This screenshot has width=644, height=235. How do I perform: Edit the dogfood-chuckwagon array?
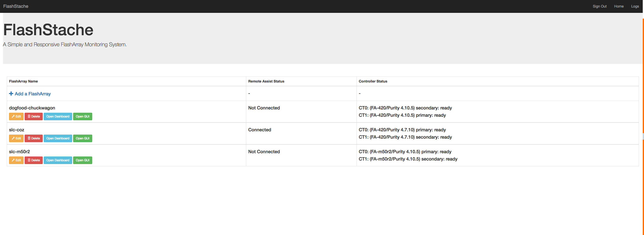[x=16, y=116]
